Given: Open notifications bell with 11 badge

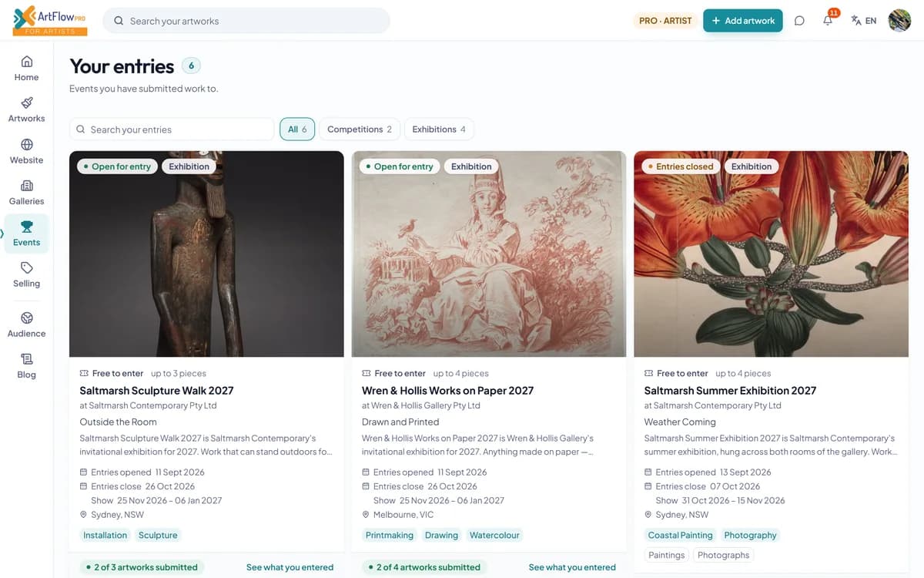Looking at the screenshot, I should (829, 20).
